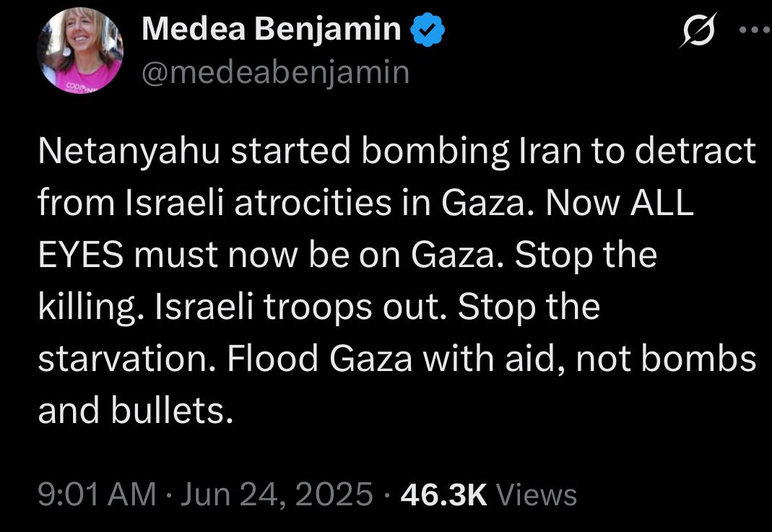The height and width of the screenshot is (532, 772).
Task: Open the Grok explain-this-post icon
Action: 698,30
